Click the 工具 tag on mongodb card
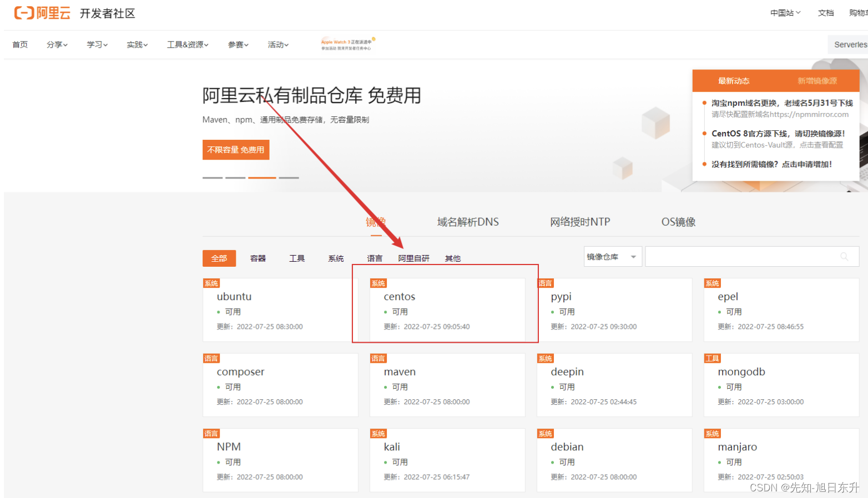 click(x=713, y=358)
